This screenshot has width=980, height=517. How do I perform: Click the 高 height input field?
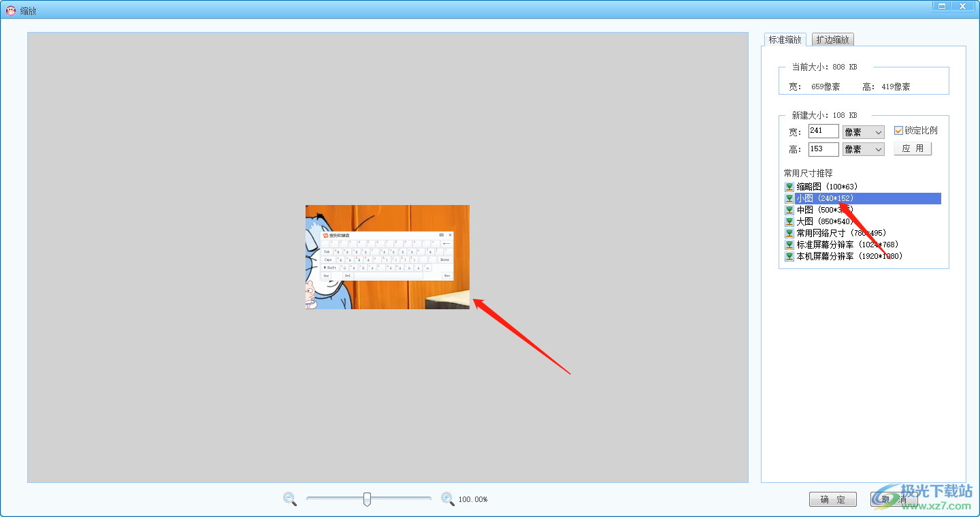pyautogui.click(x=823, y=149)
